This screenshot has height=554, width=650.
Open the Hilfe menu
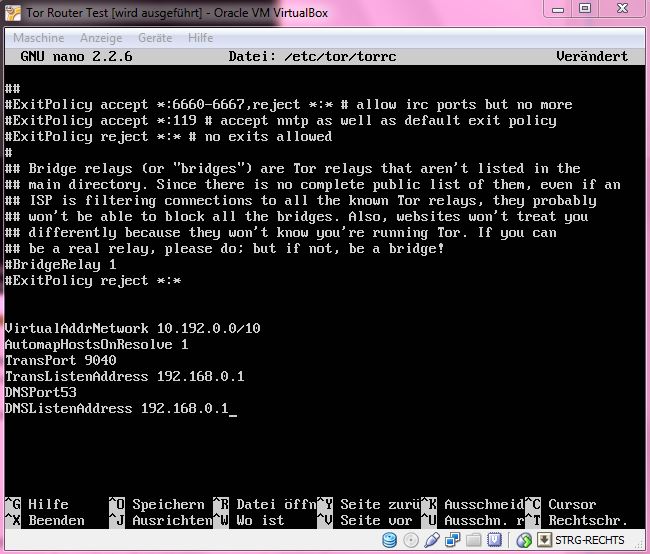coord(201,38)
